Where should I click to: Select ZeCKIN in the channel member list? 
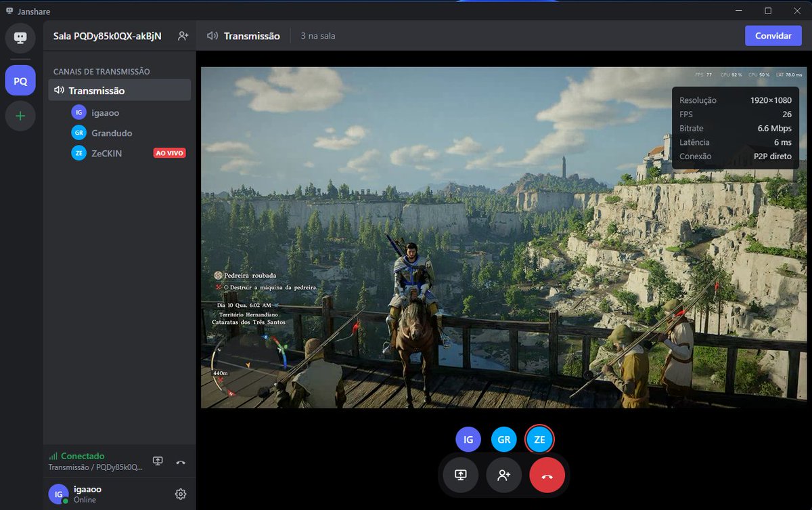pos(107,153)
